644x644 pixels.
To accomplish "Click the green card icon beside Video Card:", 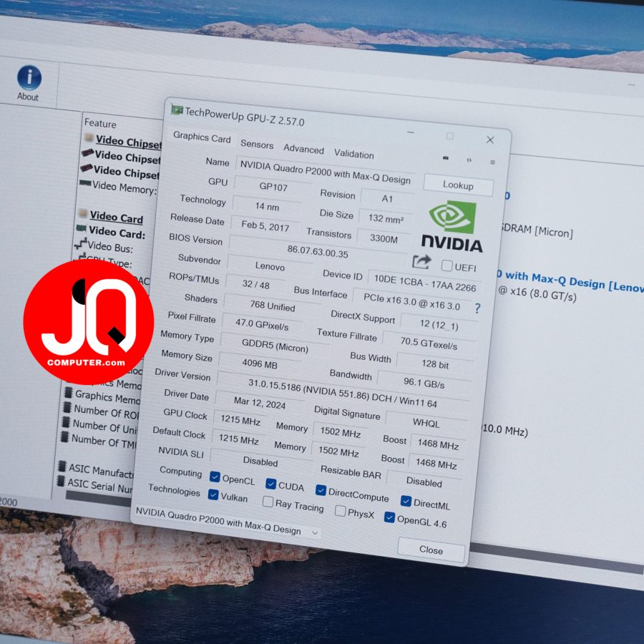I will click(80, 228).
